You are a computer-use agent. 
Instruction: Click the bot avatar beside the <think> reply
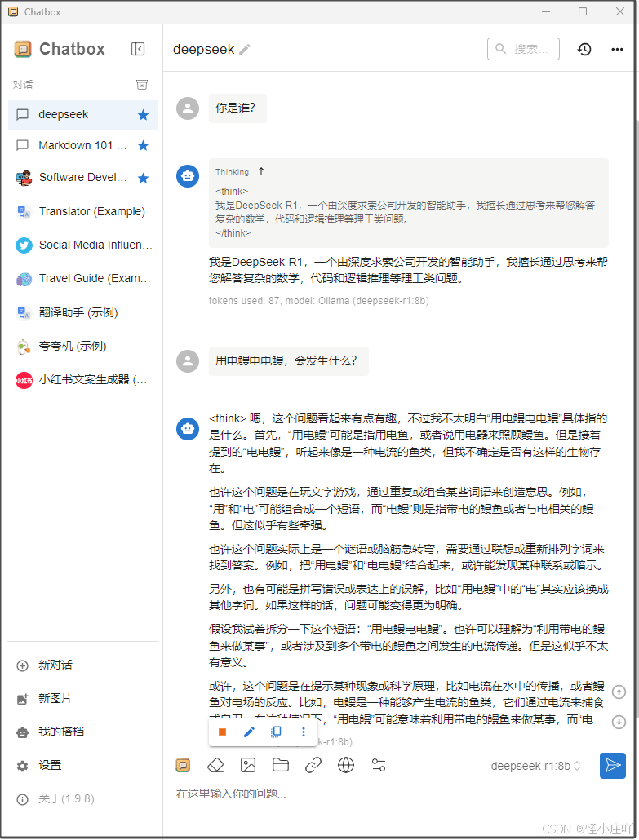pos(188,429)
